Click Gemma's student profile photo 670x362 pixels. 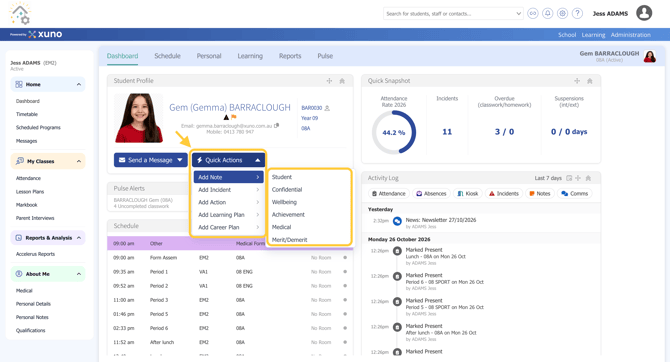coord(139,118)
